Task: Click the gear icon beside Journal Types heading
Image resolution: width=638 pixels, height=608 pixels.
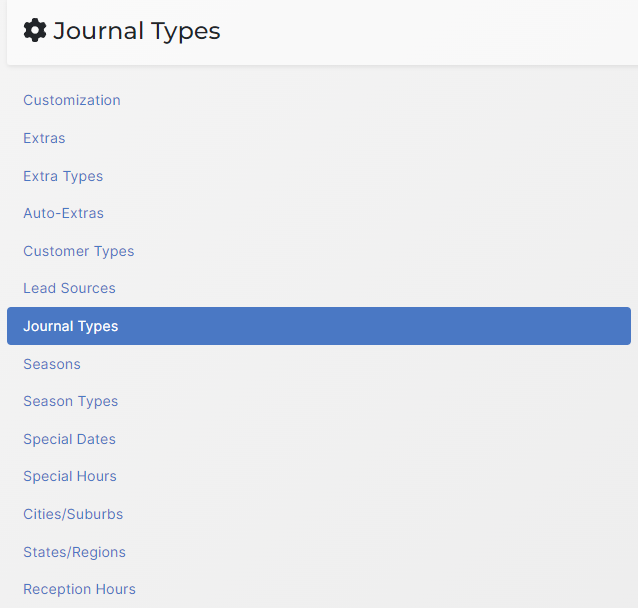Action: pyautogui.click(x=35, y=31)
